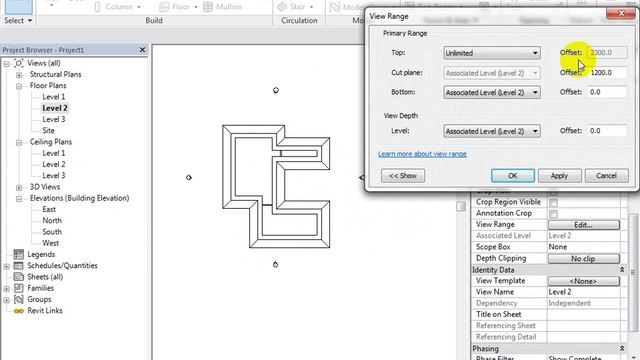Open Level 2 under Ceiling Plans

(x=53, y=164)
